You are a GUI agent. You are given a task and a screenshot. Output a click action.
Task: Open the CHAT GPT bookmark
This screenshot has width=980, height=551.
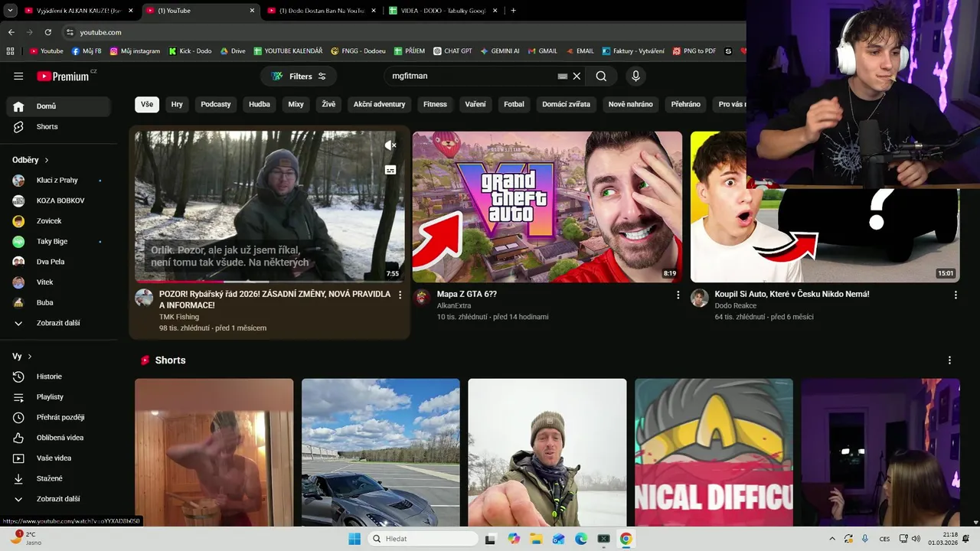pos(452,51)
